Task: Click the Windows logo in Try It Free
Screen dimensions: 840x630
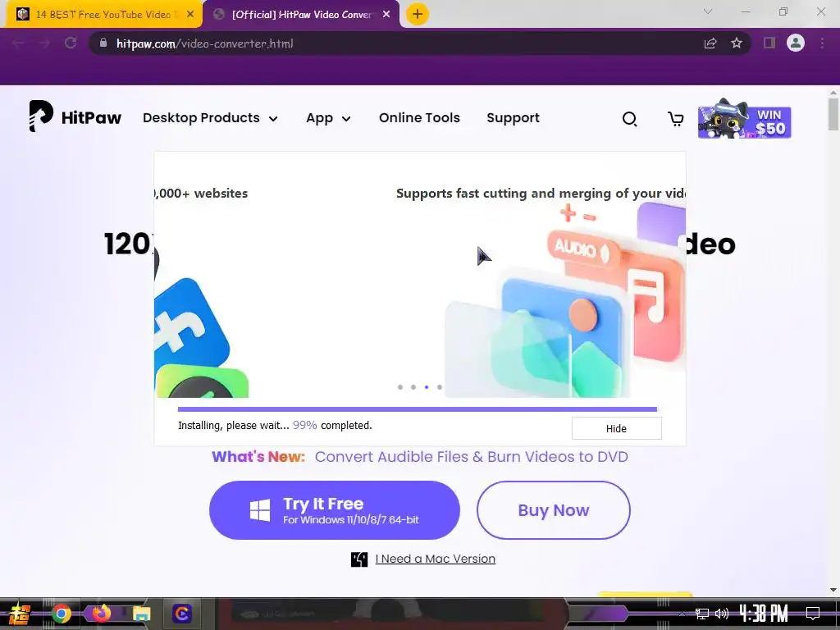Action: coord(260,510)
